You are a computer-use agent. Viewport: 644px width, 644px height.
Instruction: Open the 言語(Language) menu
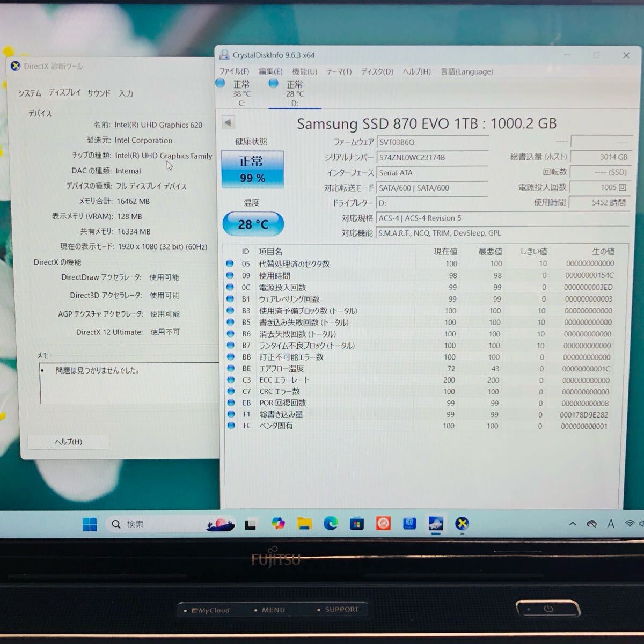467,71
